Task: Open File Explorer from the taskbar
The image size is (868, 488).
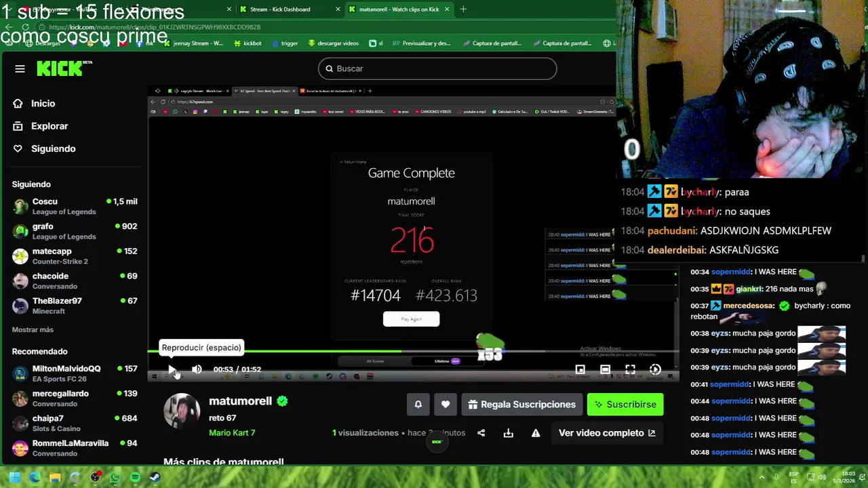Action: tap(55, 477)
